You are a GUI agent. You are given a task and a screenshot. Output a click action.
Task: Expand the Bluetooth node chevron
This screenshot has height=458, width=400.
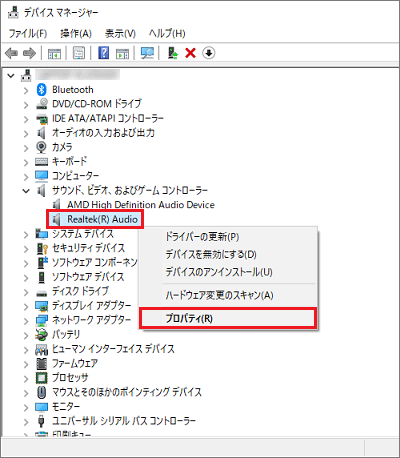pos(26,90)
